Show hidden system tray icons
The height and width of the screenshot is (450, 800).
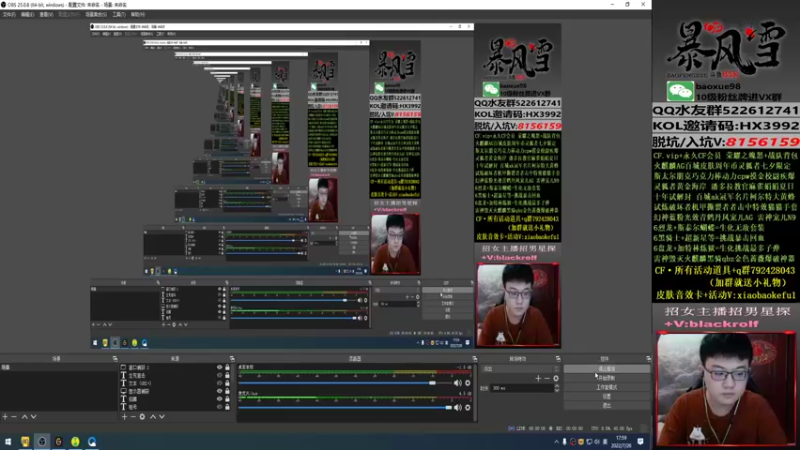coord(557,442)
